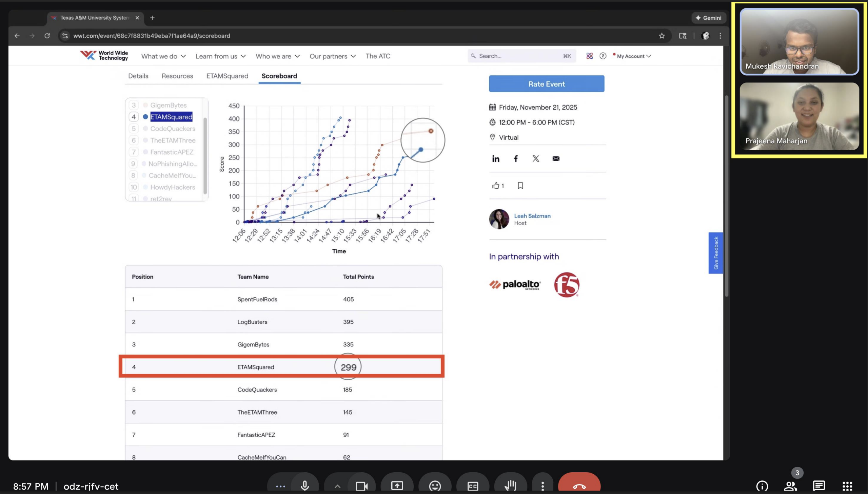Open the Resources tab

tap(177, 76)
